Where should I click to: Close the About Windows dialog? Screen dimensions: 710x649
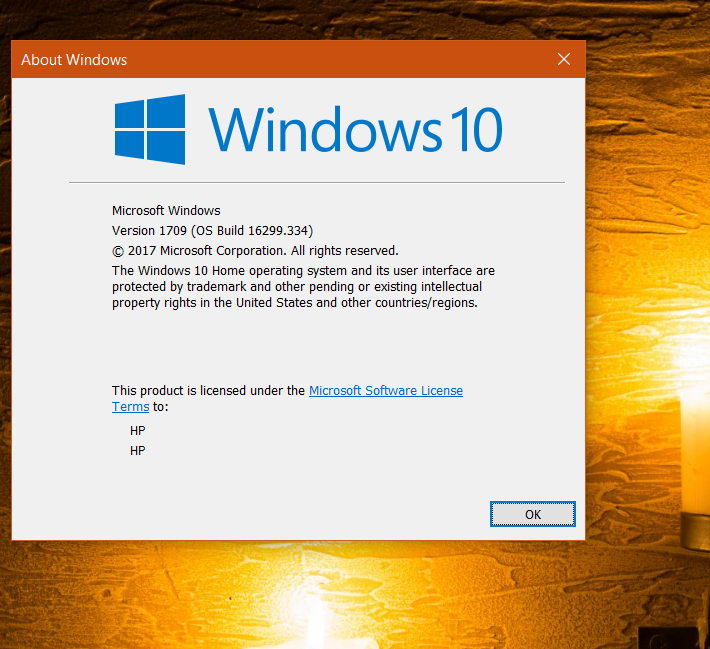click(x=564, y=59)
